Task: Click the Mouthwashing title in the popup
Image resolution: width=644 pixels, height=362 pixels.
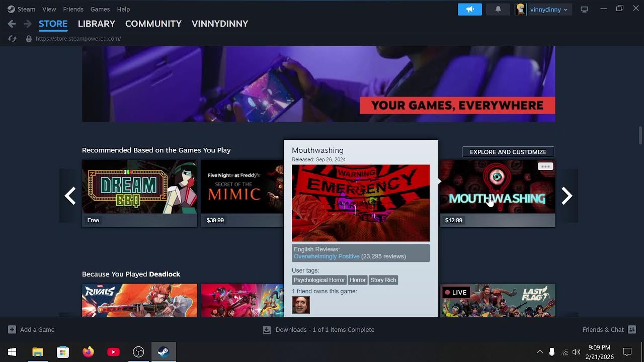Action: [x=317, y=150]
